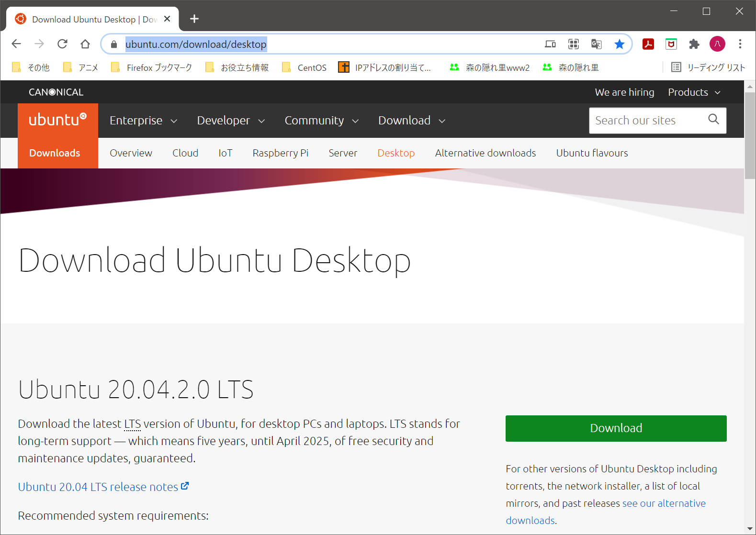
Task: Toggle the bookmark star for this page
Action: coord(620,45)
